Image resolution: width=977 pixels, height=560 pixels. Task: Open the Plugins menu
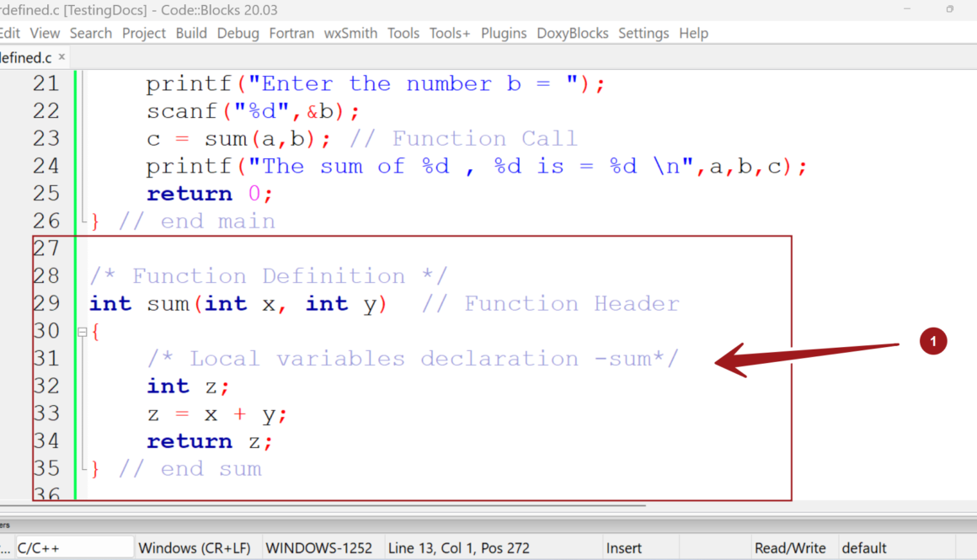[504, 33]
